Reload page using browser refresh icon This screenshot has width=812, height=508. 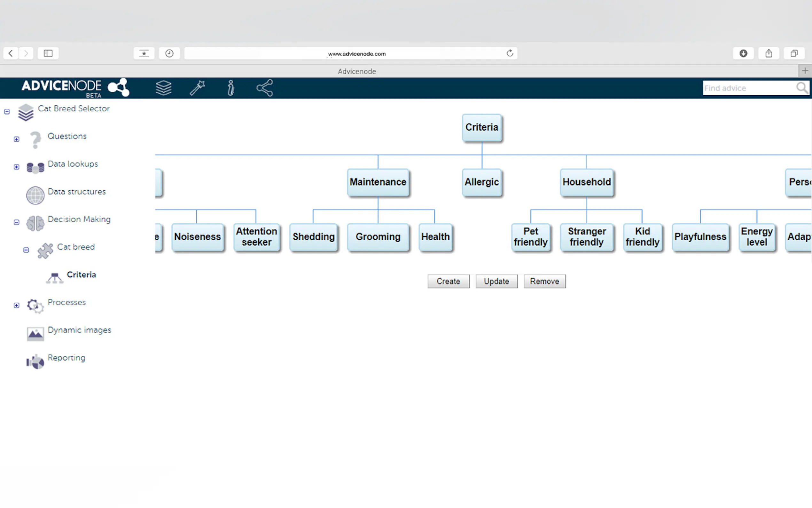[510, 53]
